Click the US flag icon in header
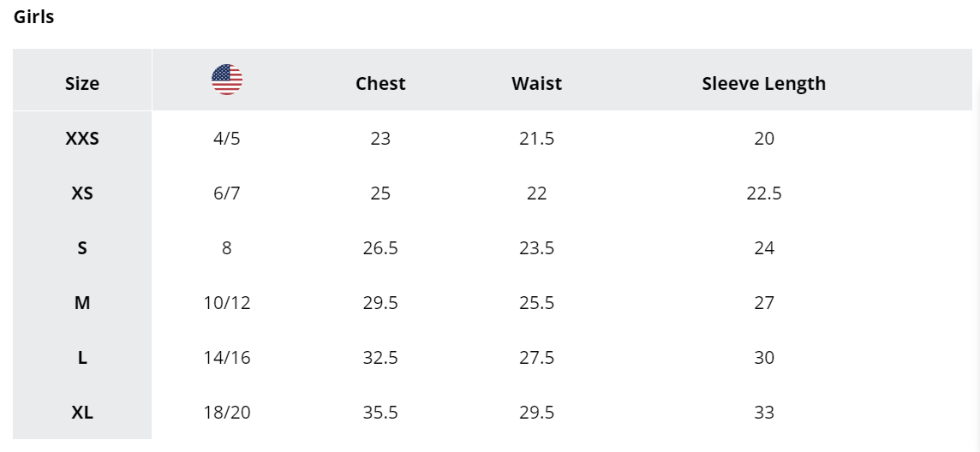Screen dimensions: 980x452 (227, 80)
